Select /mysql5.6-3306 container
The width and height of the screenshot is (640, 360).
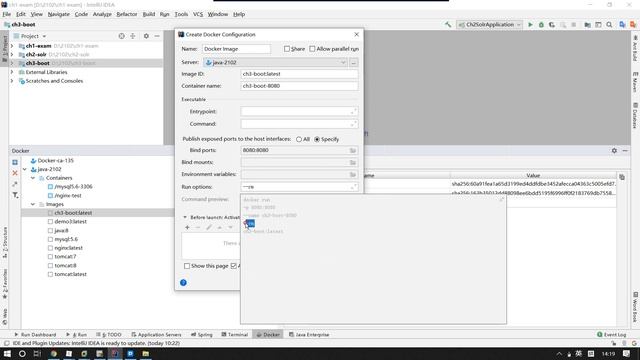click(73, 187)
